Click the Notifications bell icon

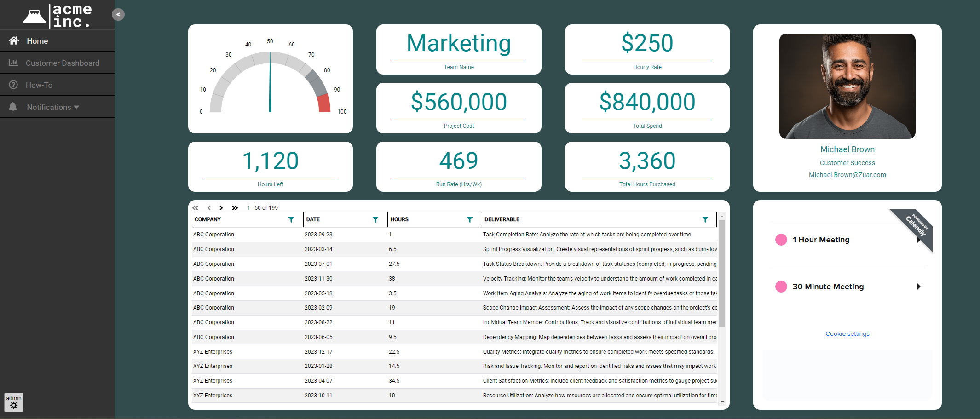coord(13,107)
